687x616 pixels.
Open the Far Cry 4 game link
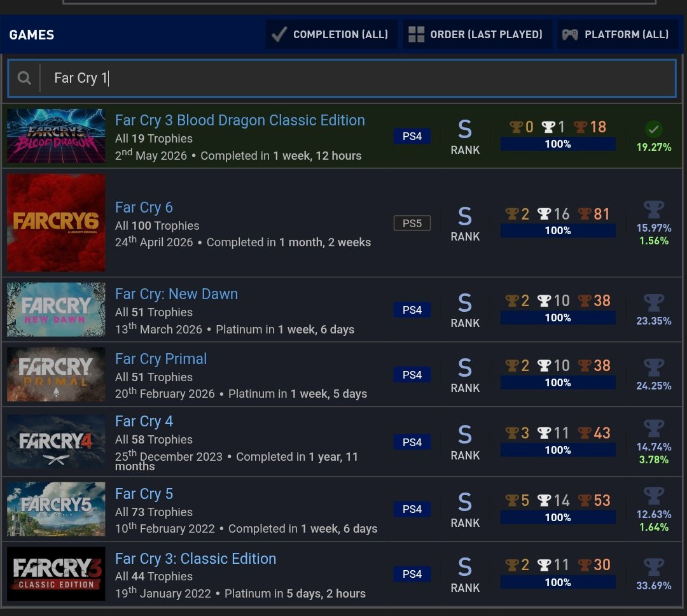(144, 421)
